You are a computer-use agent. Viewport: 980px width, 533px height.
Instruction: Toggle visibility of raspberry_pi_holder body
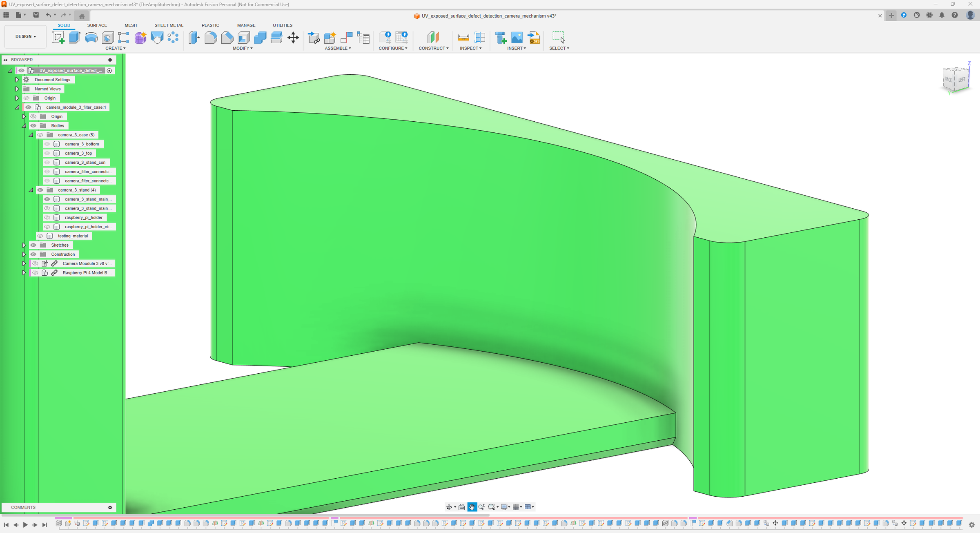pos(47,218)
